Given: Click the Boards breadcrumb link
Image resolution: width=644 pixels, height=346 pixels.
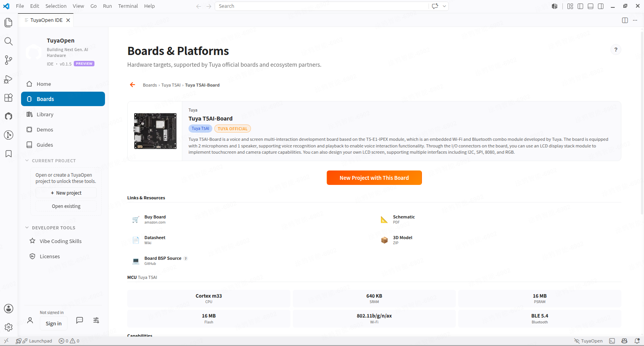Looking at the screenshot, I should pos(150,85).
